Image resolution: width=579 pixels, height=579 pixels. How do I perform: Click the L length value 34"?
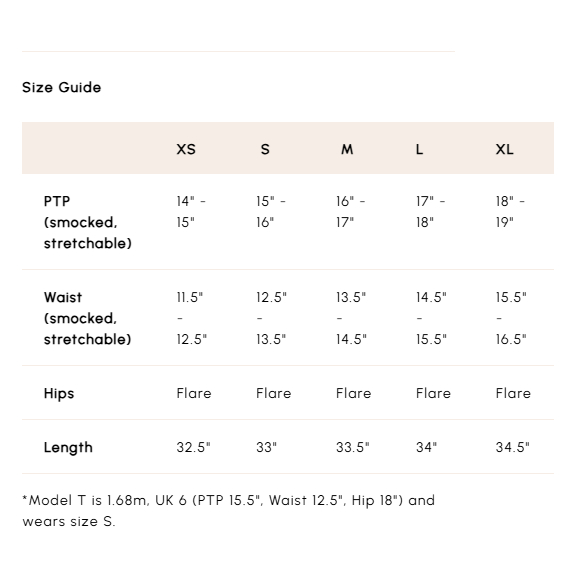pos(426,447)
